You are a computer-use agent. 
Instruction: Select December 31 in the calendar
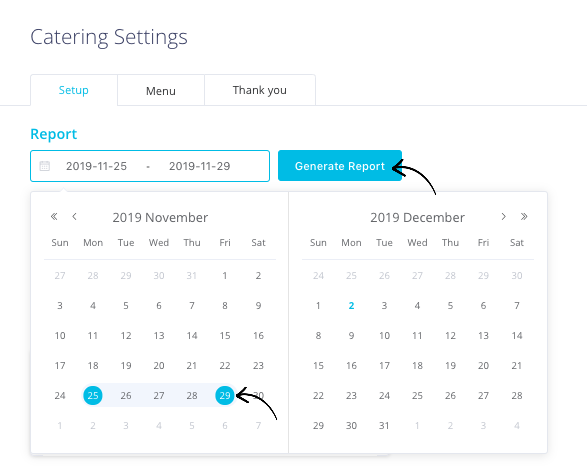point(384,425)
